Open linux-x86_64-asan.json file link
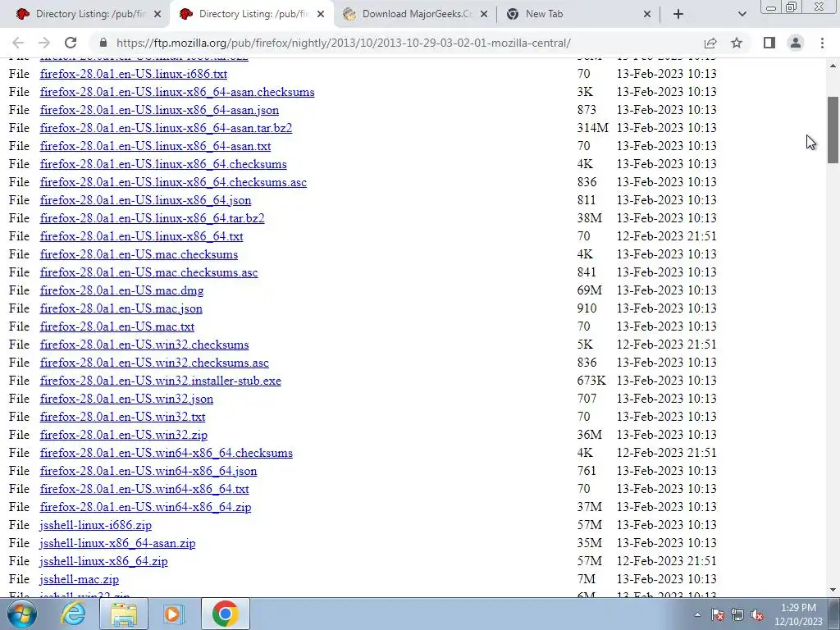Viewport: 840px width, 630px height. click(159, 110)
